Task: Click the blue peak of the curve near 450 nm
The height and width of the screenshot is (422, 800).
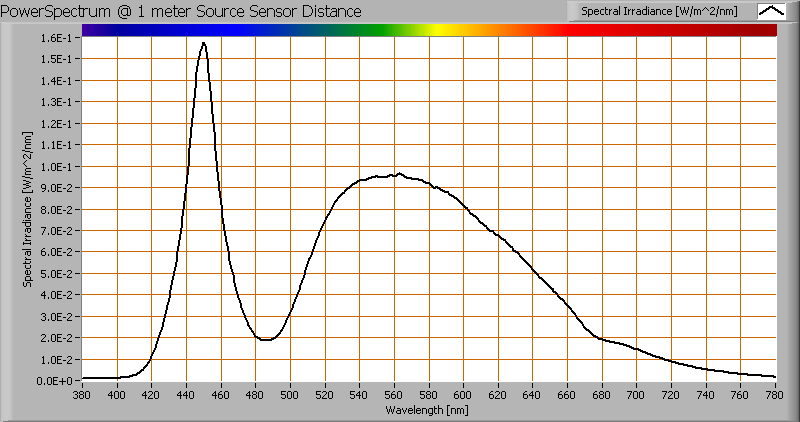Action: [204, 43]
